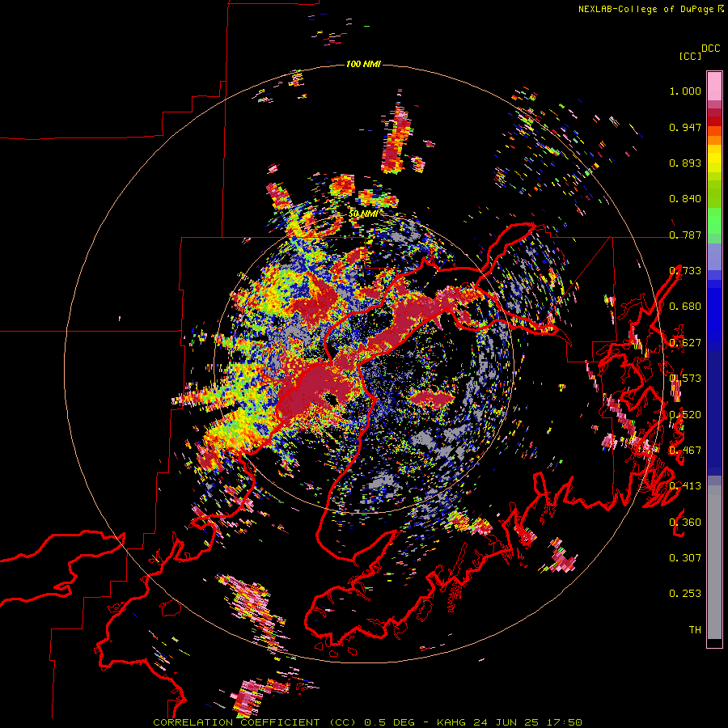Click the DCC legend heading
The image size is (728, 728).
coord(711,49)
